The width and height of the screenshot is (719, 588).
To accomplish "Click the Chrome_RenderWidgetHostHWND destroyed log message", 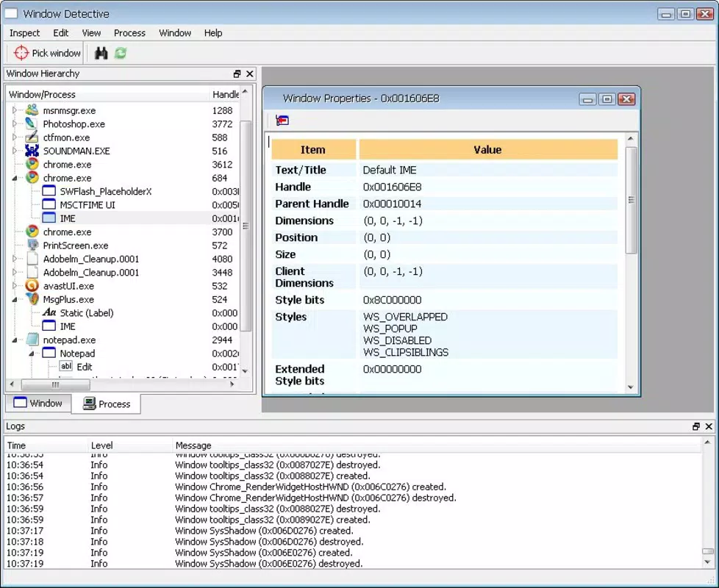I will (x=315, y=498).
